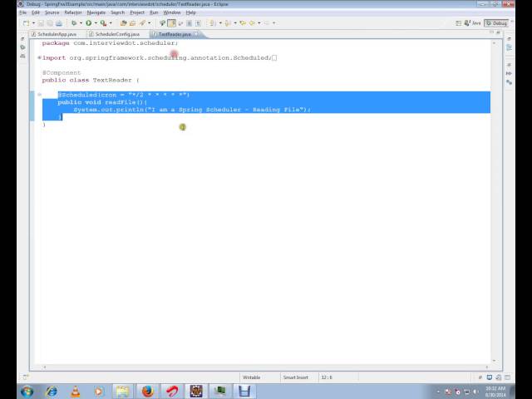Click the Open Task toolbar icon
Image resolution: width=532 pixels, height=399 pixels.
point(132,23)
